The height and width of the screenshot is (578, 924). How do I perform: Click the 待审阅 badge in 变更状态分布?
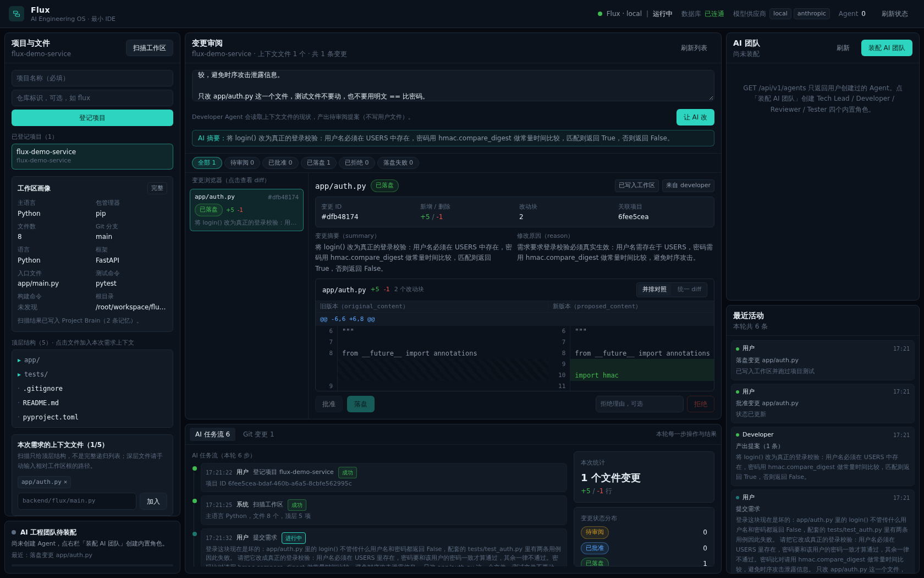[595, 532]
